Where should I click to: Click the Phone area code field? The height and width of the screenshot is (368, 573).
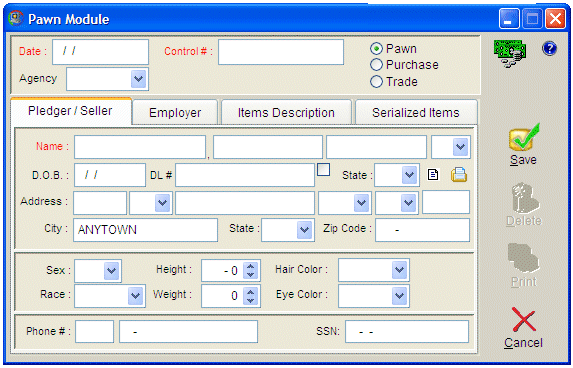click(95, 331)
